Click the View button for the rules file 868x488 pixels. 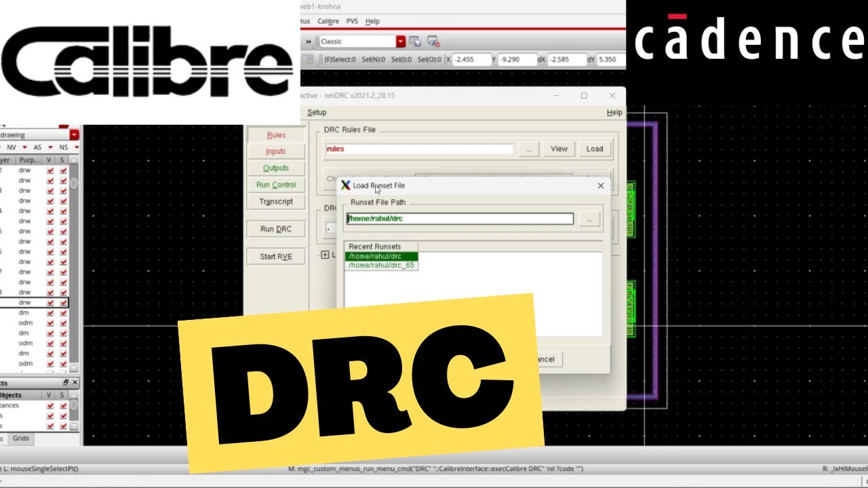click(559, 149)
